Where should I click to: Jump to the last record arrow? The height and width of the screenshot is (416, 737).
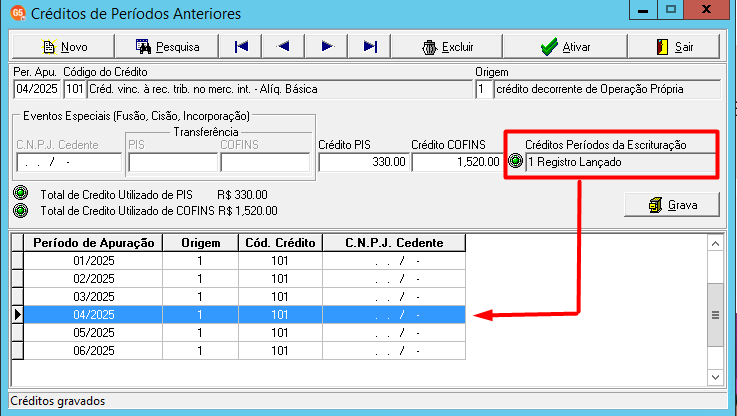[370, 47]
